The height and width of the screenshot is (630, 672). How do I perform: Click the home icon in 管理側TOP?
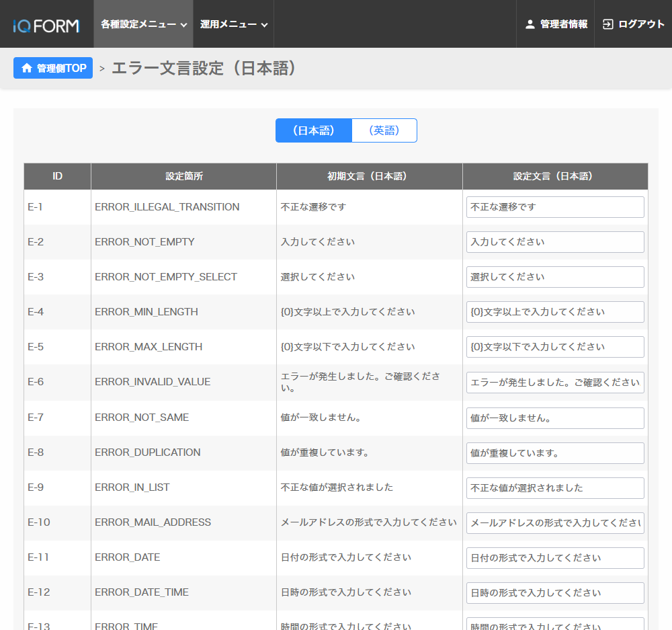27,68
